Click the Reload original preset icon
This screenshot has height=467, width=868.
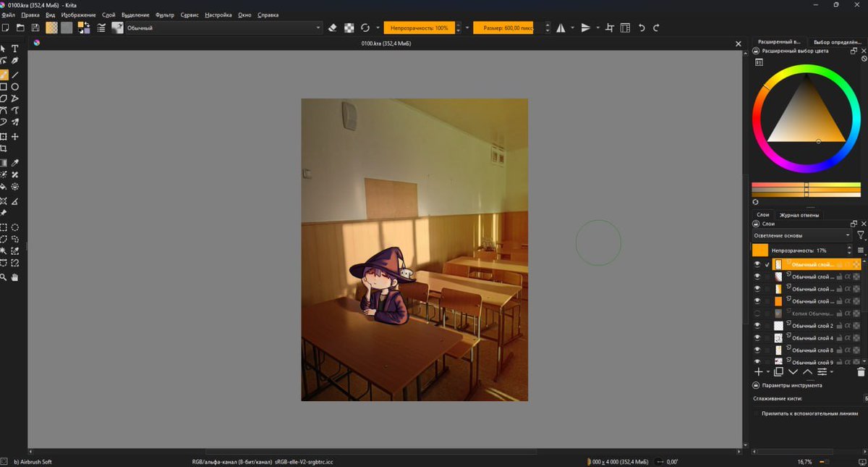(x=365, y=28)
